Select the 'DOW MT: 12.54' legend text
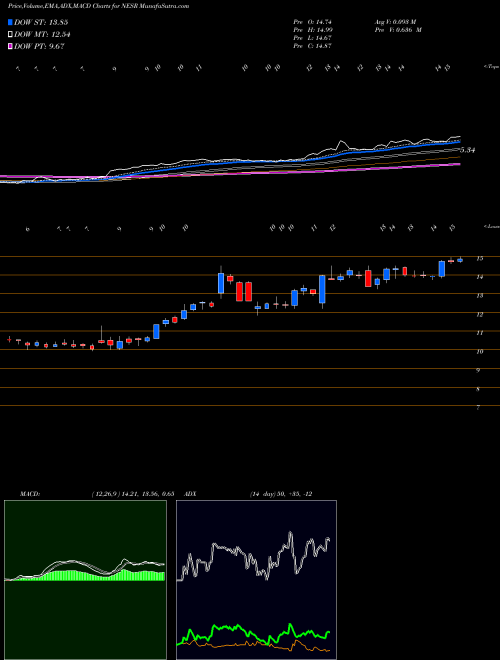 tap(42, 35)
